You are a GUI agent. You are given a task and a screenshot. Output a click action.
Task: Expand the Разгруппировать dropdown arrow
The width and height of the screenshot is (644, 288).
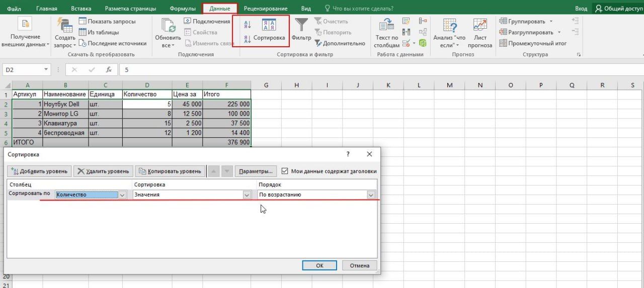(x=558, y=32)
